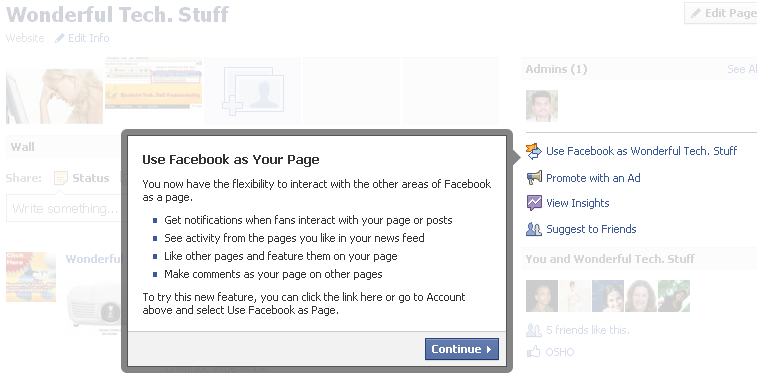Click the Status note icon in Share bar
This screenshot has width=757, height=373.
click(x=61, y=178)
